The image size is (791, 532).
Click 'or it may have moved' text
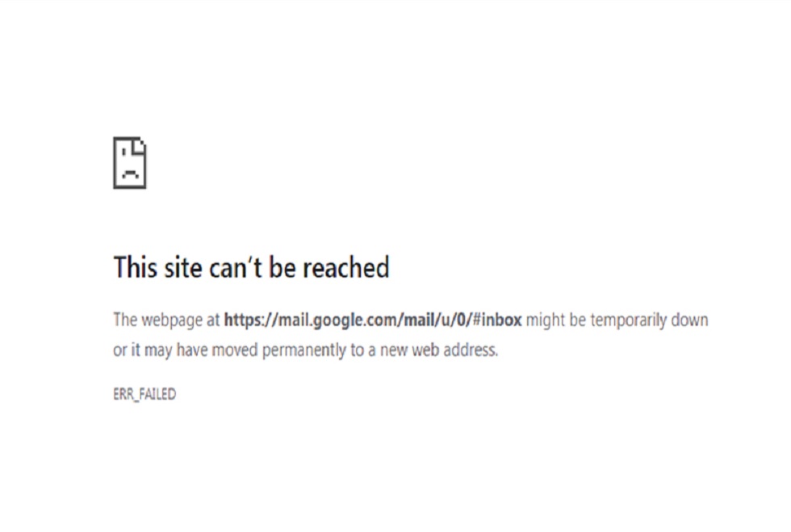[186, 350]
